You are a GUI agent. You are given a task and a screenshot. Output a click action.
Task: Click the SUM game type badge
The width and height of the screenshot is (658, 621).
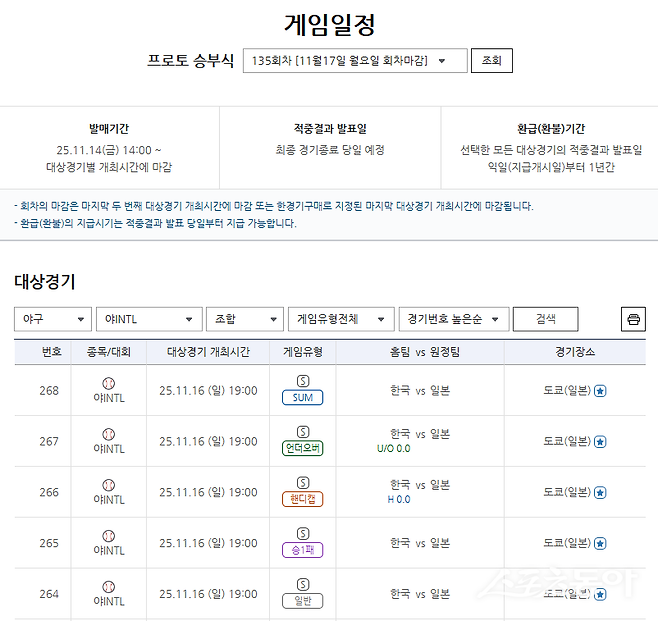[303, 397]
